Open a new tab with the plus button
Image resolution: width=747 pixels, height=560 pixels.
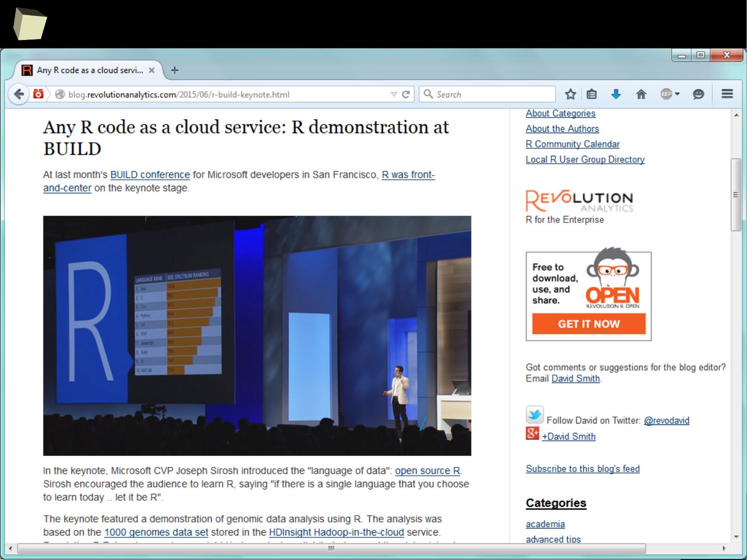coord(175,70)
